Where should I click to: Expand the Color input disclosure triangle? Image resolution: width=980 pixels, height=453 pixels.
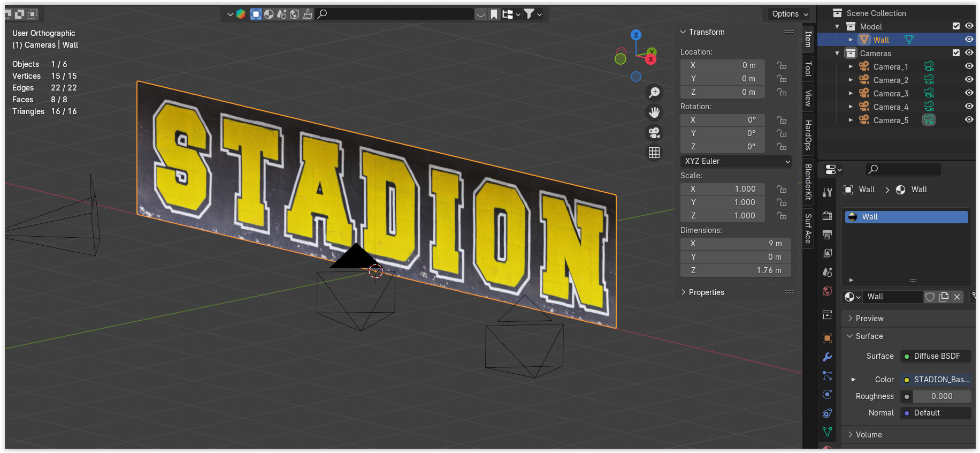[x=853, y=380]
